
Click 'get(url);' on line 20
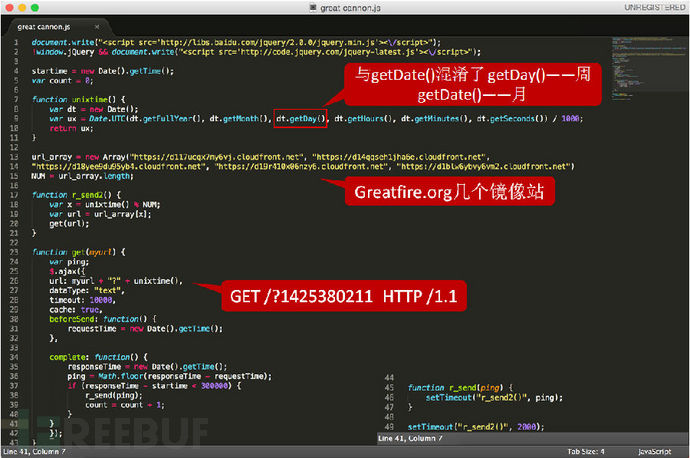pos(69,224)
